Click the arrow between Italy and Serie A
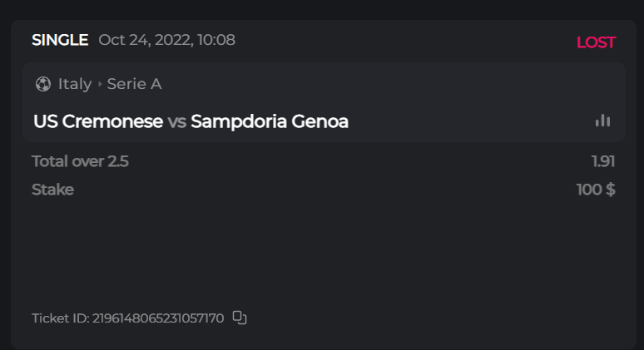The height and width of the screenshot is (350, 644). click(100, 84)
